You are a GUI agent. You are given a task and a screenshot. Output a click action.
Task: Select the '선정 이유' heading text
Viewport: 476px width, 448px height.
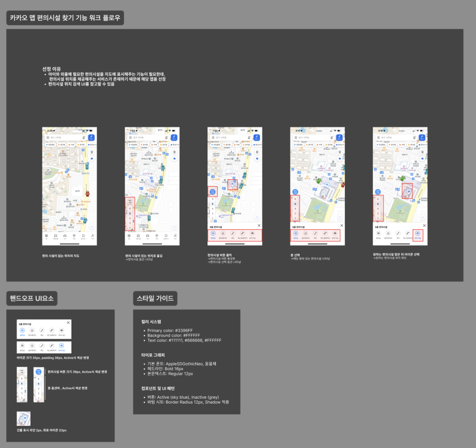(x=51, y=69)
